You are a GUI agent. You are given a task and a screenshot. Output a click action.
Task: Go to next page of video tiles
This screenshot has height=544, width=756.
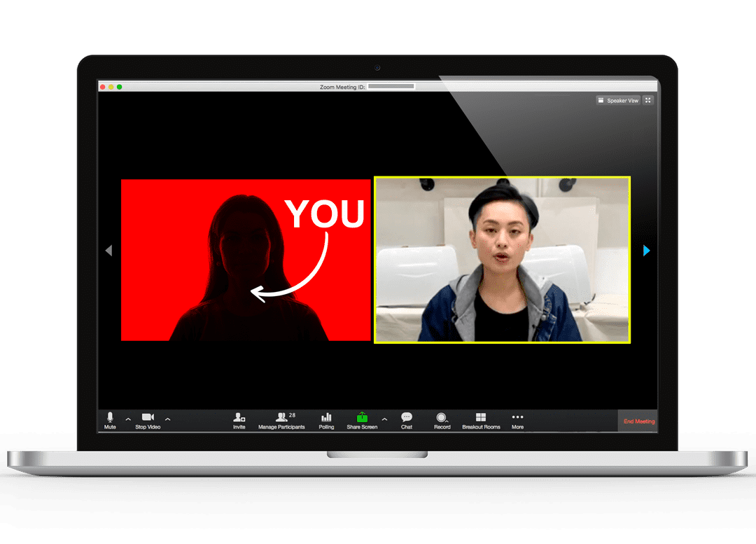pos(646,251)
